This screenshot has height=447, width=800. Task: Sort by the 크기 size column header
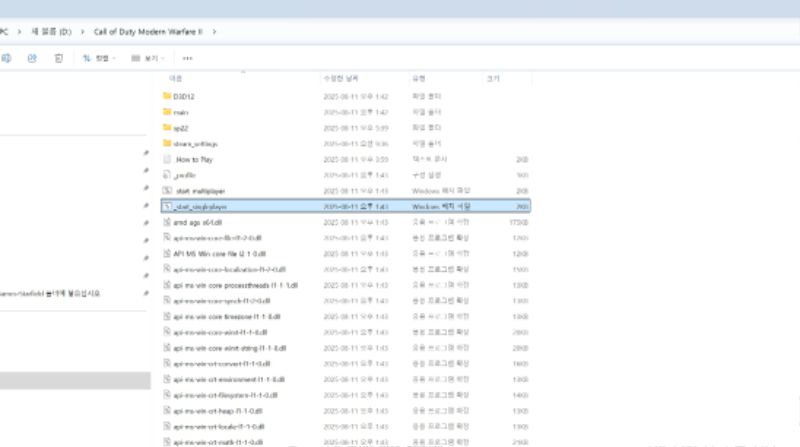[x=493, y=77]
